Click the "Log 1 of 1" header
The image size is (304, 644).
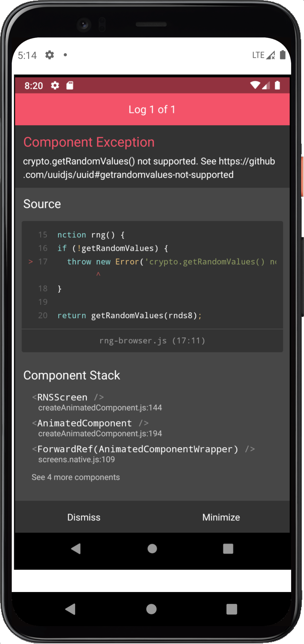click(152, 109)
